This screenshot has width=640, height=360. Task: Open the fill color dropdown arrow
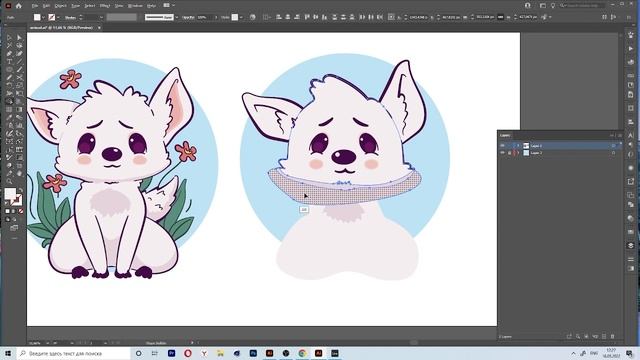pos(43,18)
